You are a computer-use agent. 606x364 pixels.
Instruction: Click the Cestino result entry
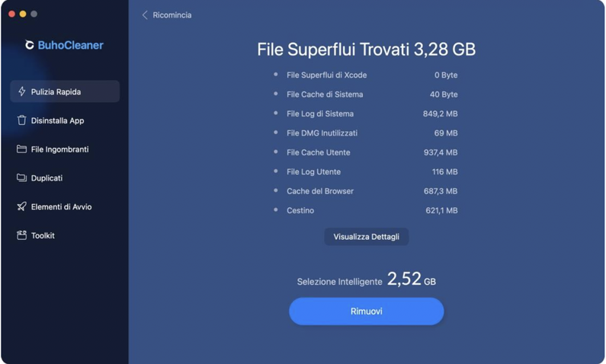coord(366,210)
